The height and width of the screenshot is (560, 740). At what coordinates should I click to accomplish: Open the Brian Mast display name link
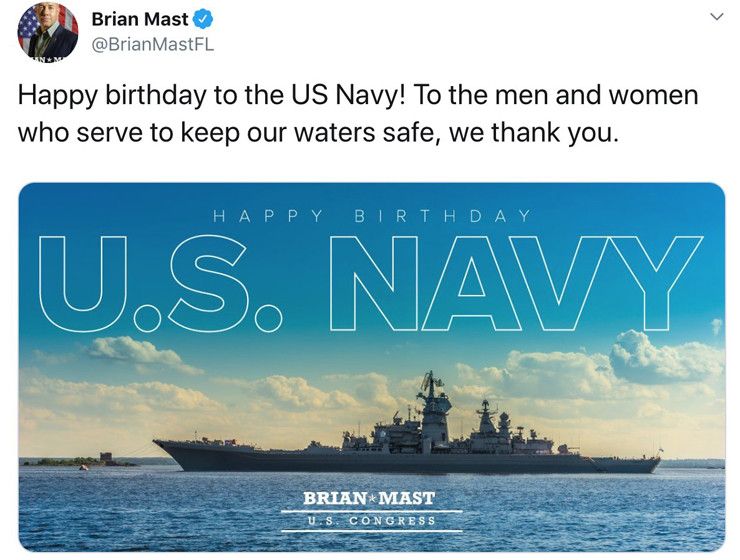tap(139, 20)
